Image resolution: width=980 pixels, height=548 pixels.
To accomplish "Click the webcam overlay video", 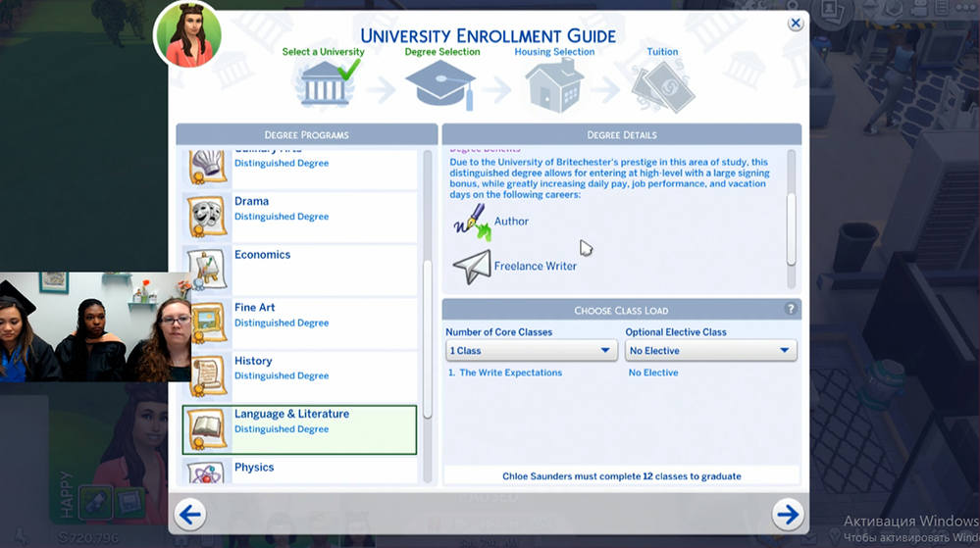I will point(95,326).
